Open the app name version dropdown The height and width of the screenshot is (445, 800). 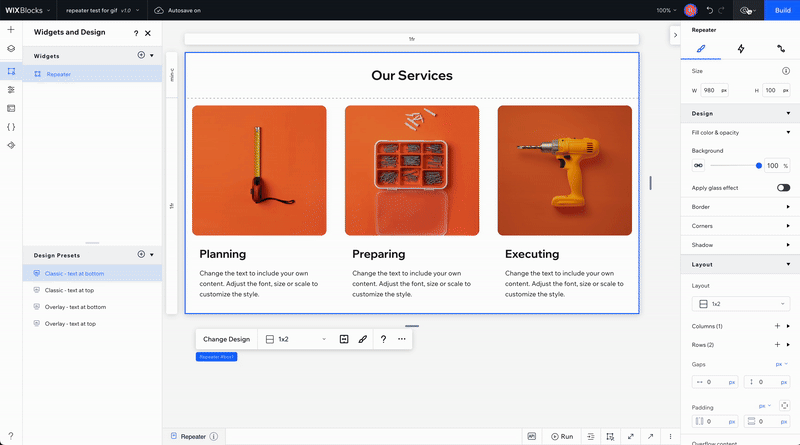coord(103,10)
